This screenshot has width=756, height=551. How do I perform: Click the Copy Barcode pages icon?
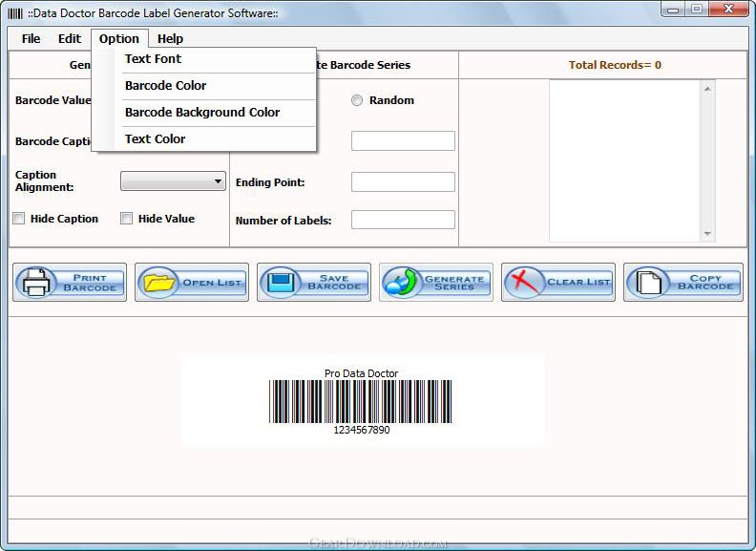[x=648, y=283]
